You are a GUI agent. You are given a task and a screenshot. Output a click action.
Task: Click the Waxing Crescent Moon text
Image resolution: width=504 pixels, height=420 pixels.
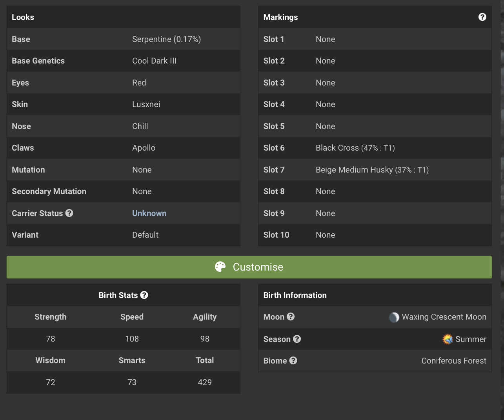point(444,317)
